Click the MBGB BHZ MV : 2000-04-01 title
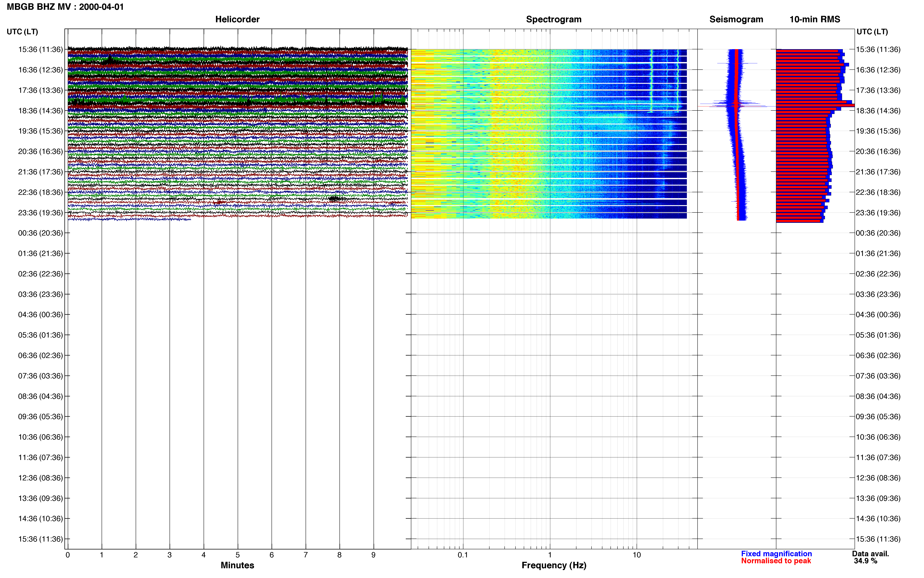The width and height of the screenshot is (924, 578). click(65, 6)
